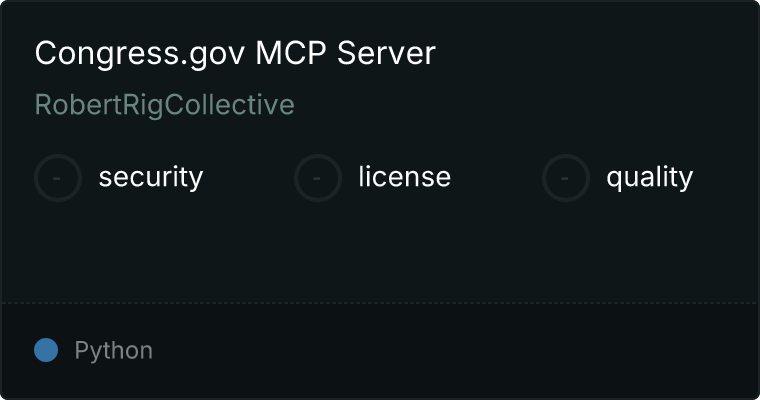Click the quality score circle badge

tap(566, 178)
